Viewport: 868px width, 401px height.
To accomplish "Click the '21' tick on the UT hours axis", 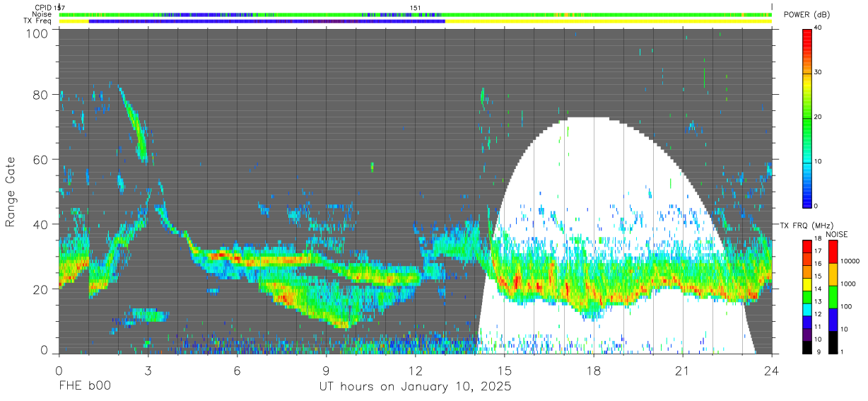I will click(683, 371).
